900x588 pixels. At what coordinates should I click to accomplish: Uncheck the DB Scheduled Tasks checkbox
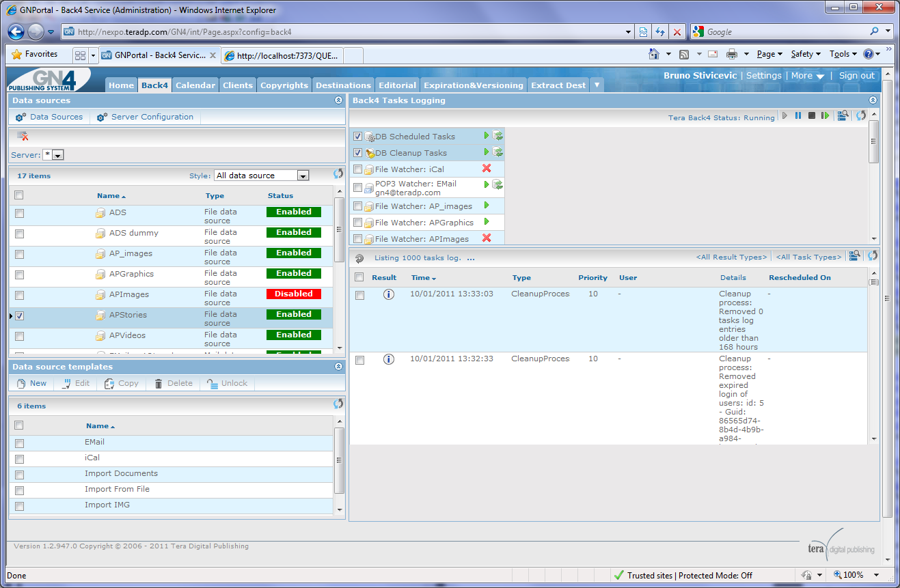357,137
